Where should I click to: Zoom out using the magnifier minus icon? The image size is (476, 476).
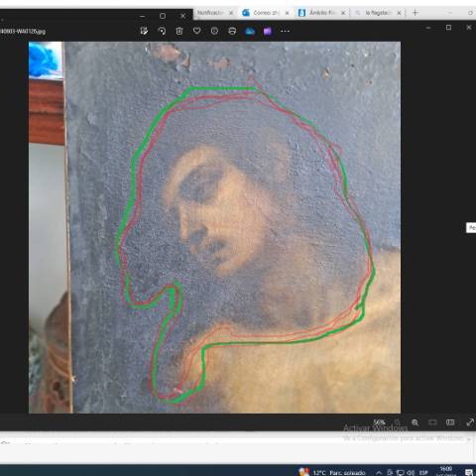[398, 422]
